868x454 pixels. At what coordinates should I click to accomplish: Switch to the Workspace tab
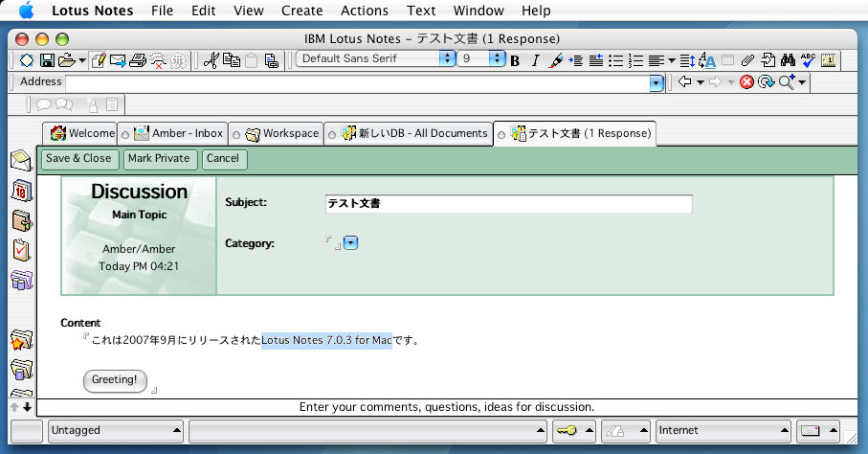pos(276,133)
